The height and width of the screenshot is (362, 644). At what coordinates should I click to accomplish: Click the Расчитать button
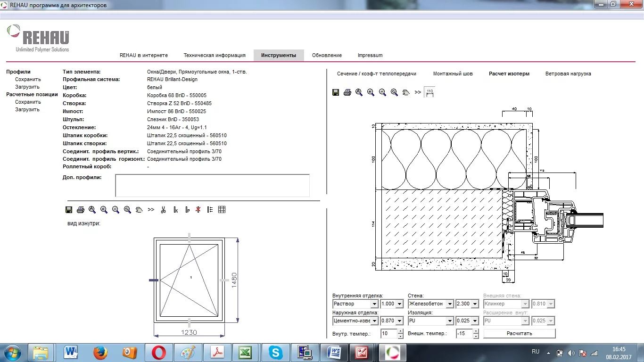520,333
